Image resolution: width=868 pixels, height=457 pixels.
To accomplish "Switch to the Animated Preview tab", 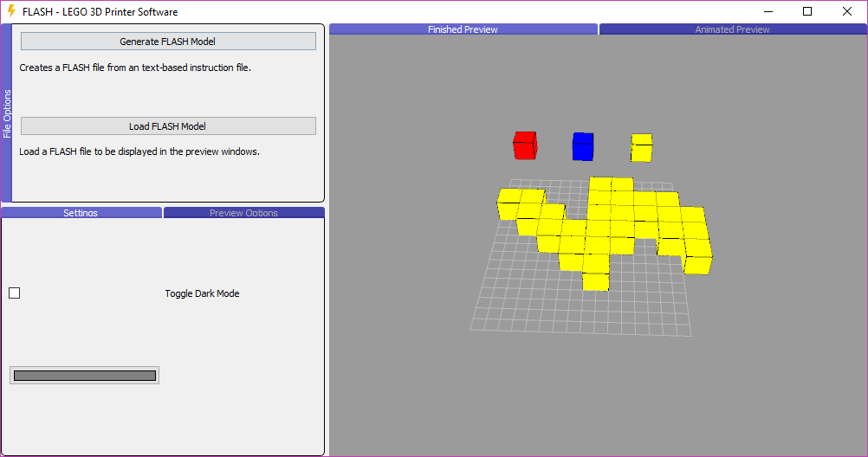I will 732,29.
